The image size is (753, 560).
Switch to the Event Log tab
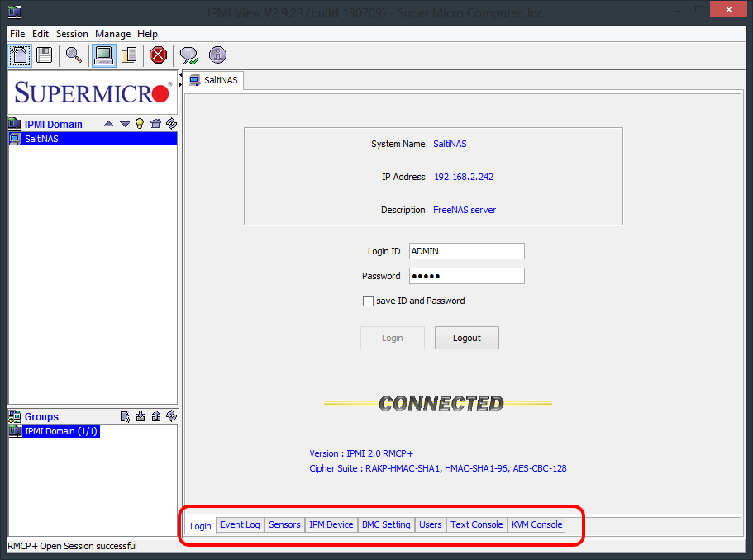(x=240, y=524)
